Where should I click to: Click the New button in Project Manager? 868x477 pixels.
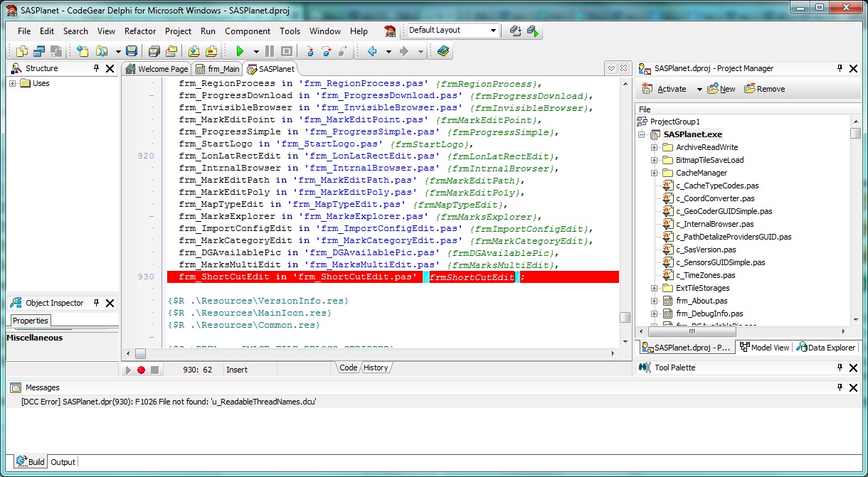click(721, 89)
